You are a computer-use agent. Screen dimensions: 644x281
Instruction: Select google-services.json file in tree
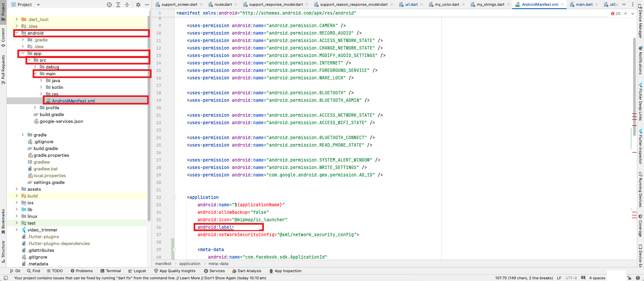(x=61, y=121)
